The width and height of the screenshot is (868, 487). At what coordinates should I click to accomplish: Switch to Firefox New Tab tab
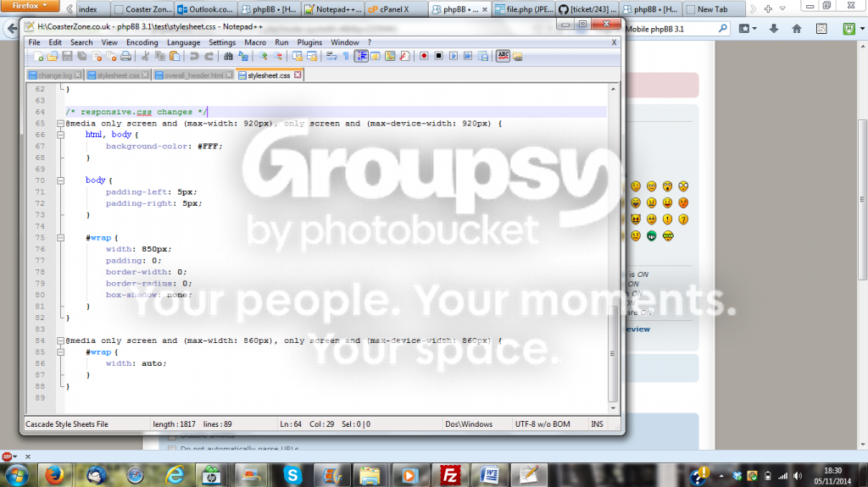pos(712,9)
